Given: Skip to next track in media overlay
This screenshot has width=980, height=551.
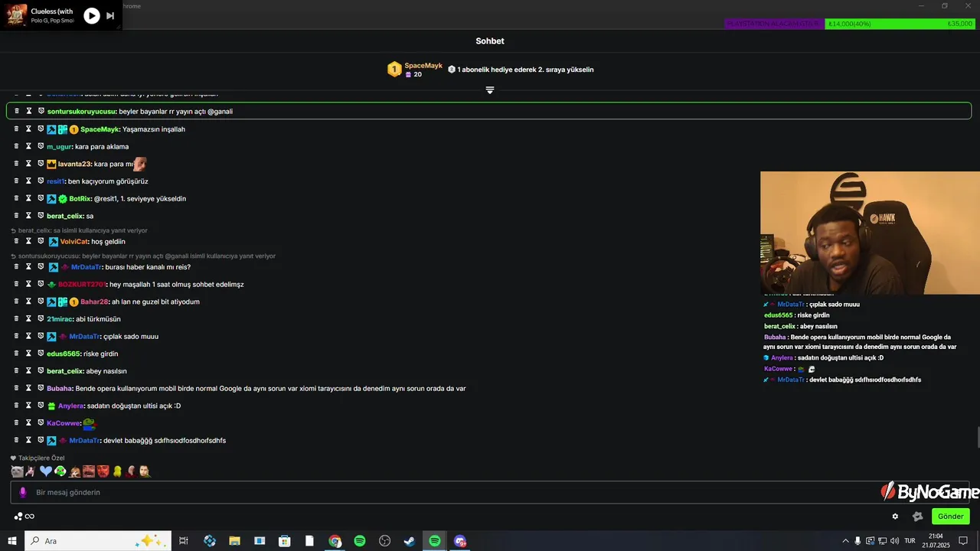Looking at the screenshot, I should point(110,15).
